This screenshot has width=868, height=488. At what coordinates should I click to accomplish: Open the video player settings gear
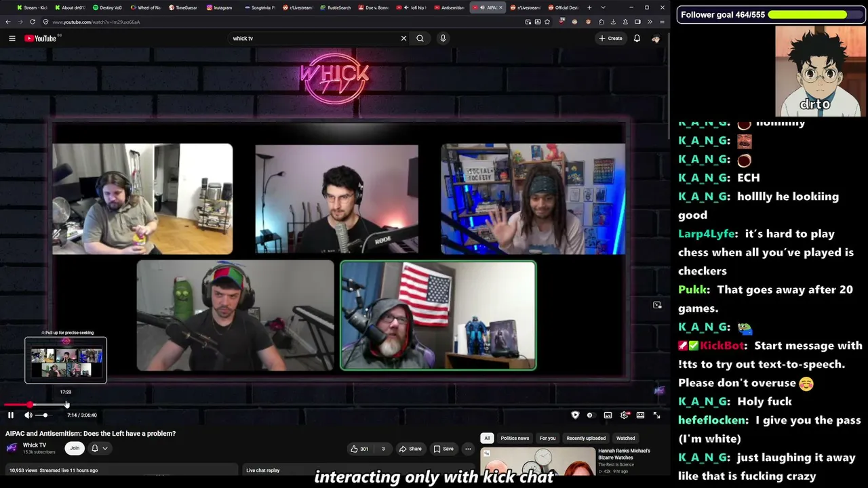click(x=625, y=415)
